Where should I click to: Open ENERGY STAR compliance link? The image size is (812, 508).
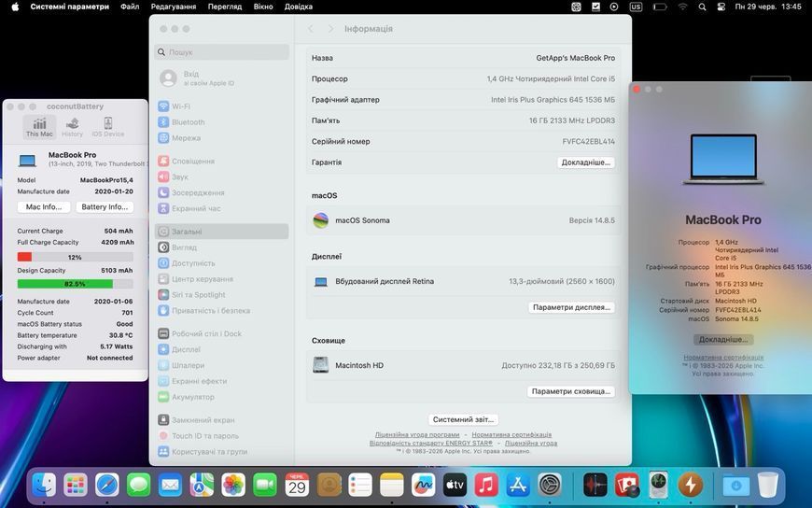(x=431, y=444)
